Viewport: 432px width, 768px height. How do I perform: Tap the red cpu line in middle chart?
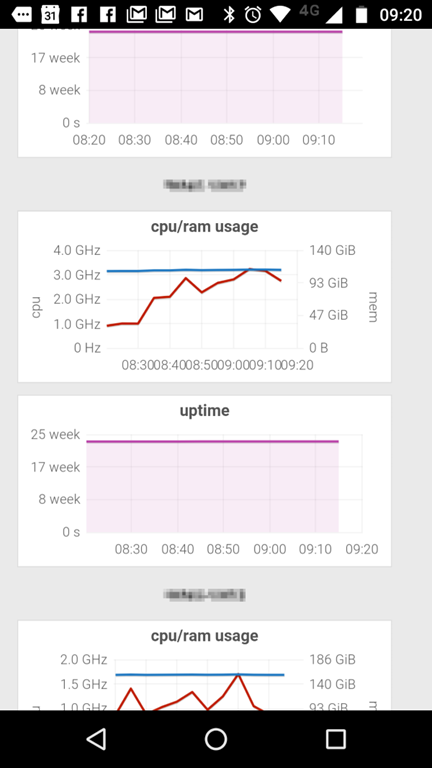[x=186, y=279]
